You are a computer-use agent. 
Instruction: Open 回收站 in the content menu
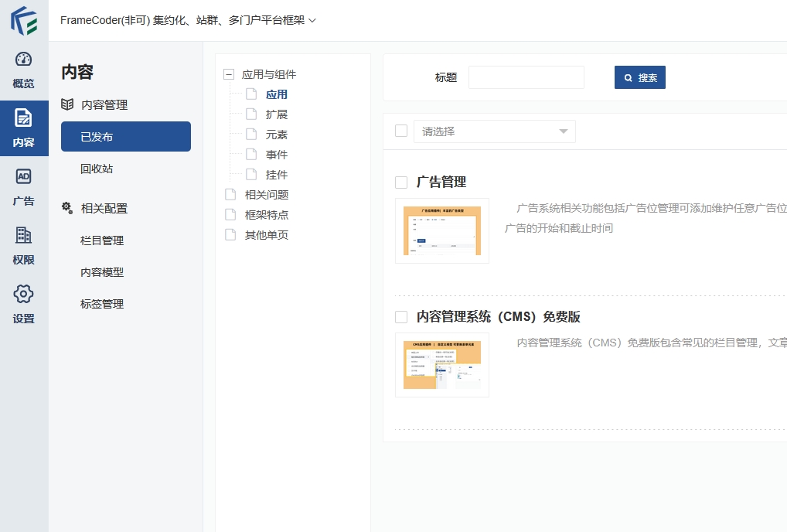[97, 169]
